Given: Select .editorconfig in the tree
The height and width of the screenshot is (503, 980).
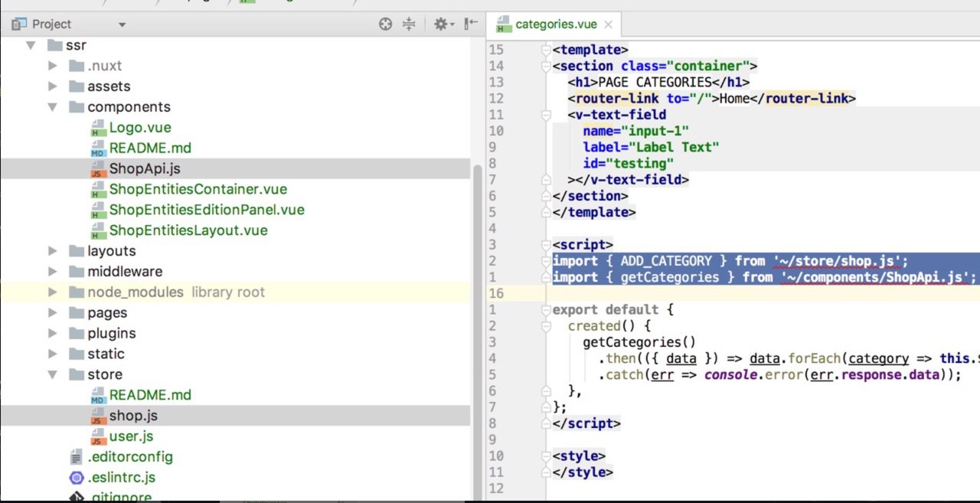Looking at the screenshot, I should (x=130, y=458).
